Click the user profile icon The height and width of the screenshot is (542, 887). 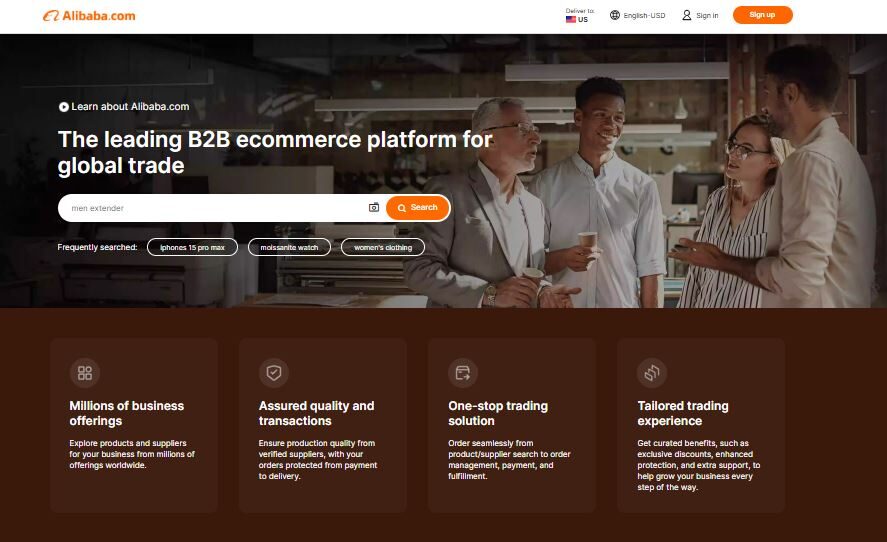(x=687, y=15)
